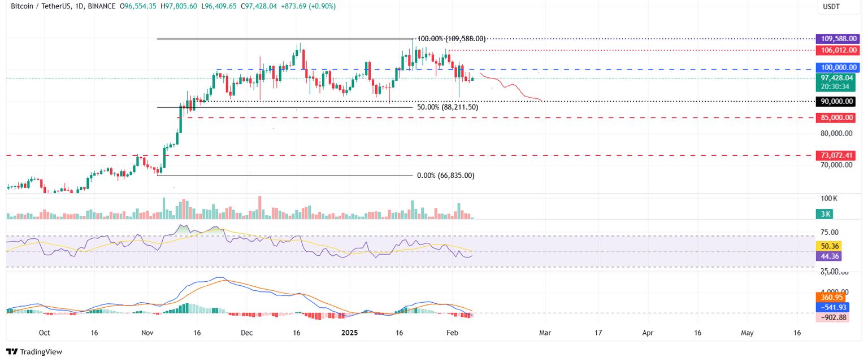This screenshot has height=362, width=868.
Task: Click the red 85,000.00 dashed level label
Action: (x=836, y=117)
